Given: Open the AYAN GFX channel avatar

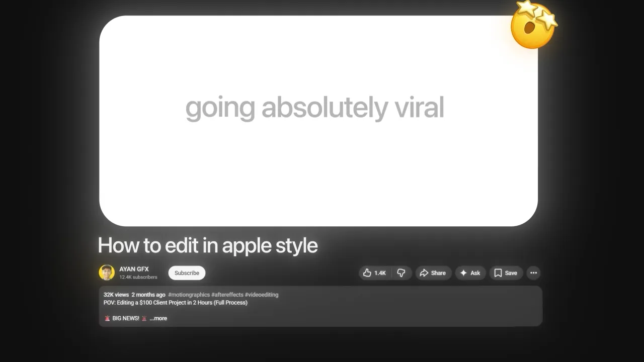Looking at the screenshot, I should (107, 273).
